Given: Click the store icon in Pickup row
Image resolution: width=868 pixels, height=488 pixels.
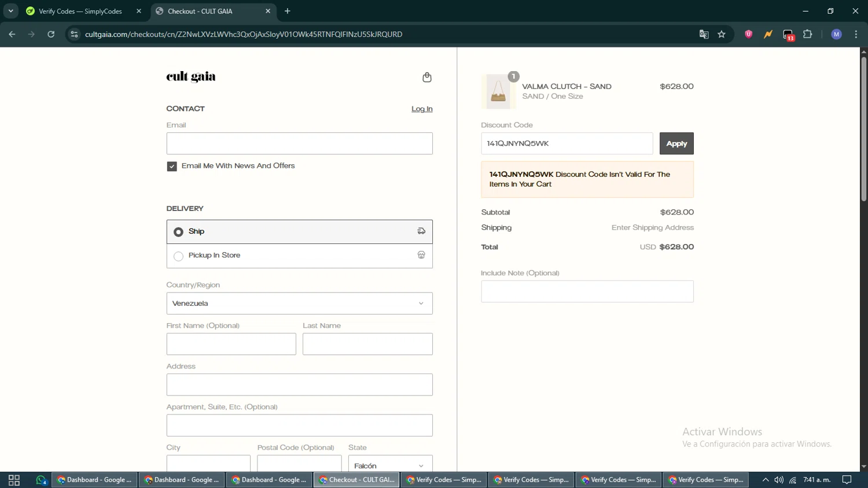Looking at the screenshot, I should (421, 255).
